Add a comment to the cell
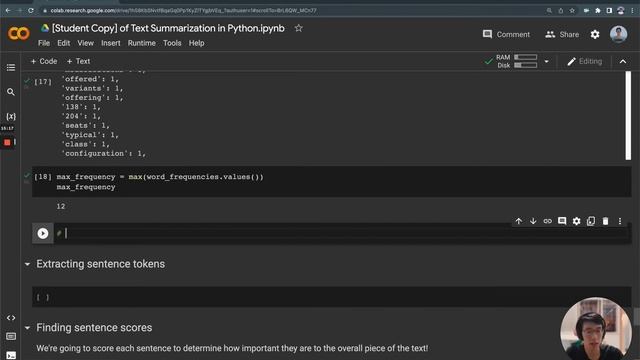640x360 pixels. [562, 221]
